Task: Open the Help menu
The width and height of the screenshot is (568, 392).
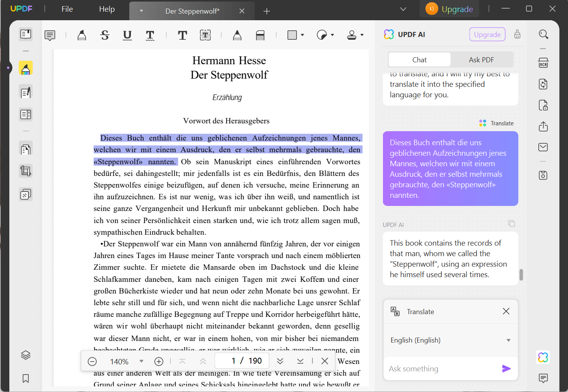Action: (107, 9)
